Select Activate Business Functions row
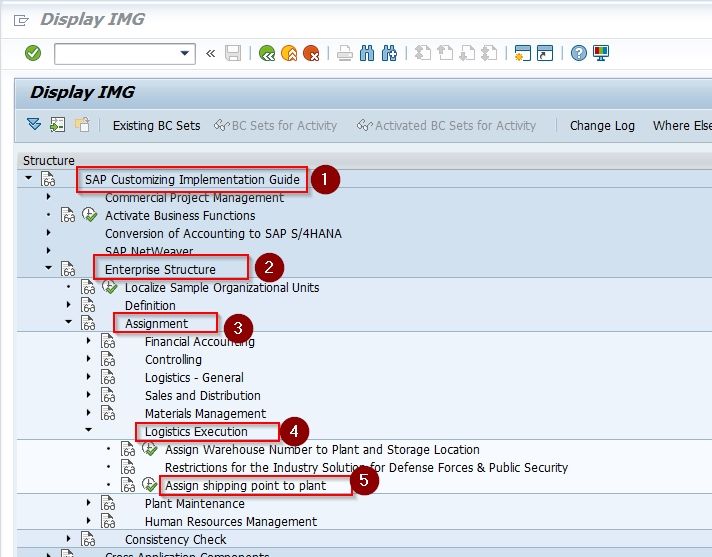 click(180, 216)
